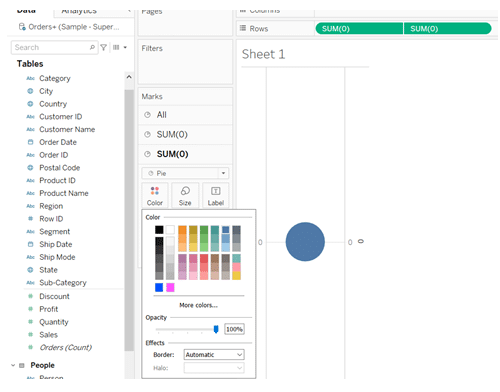Click the calendar icon beside Ship Date
This screenshot has height=392, width=500.
[30, 244]
